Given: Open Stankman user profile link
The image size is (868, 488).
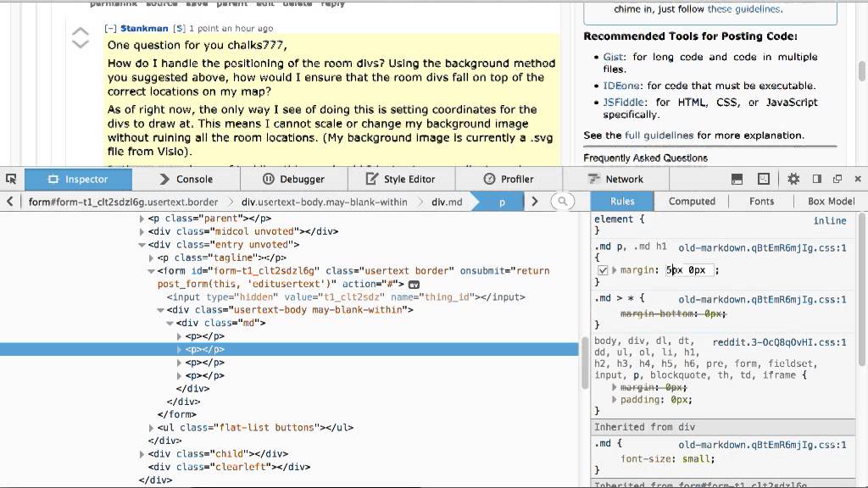Looking at the screenshot, I should [144, 28].
